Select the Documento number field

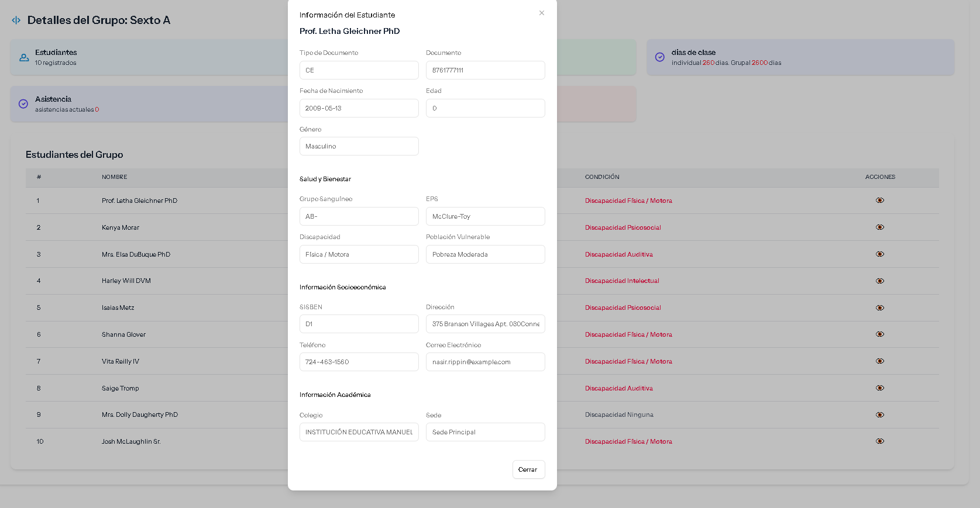click(x=485, y=70)
